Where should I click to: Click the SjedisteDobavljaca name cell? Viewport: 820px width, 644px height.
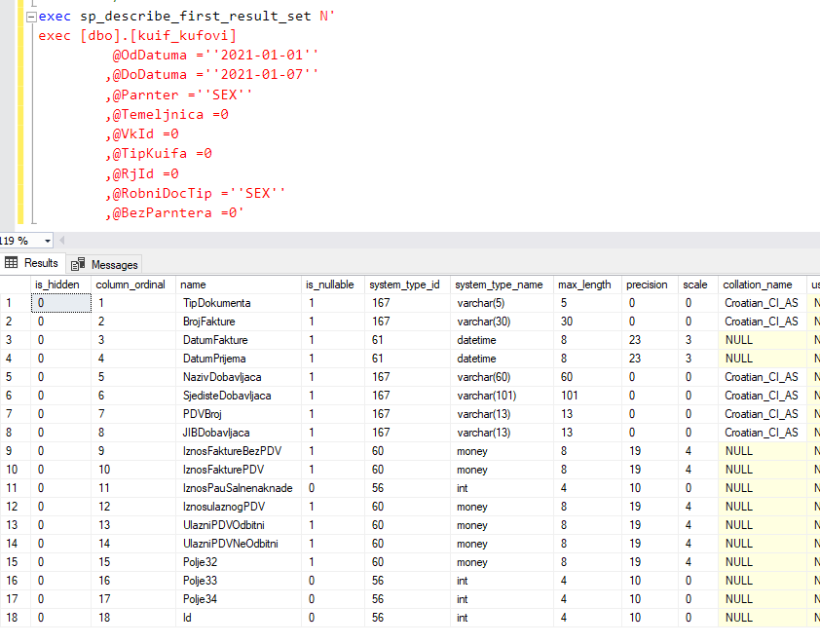pos(238,396)
